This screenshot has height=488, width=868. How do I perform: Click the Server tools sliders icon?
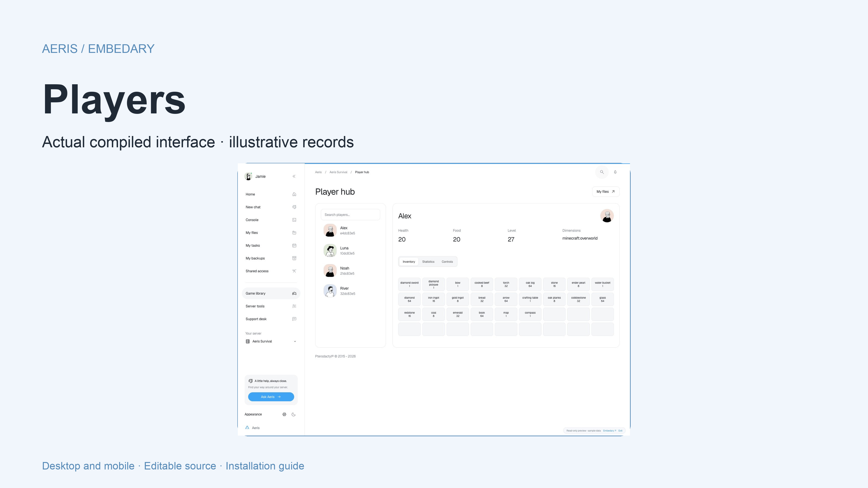pos(294,306)
